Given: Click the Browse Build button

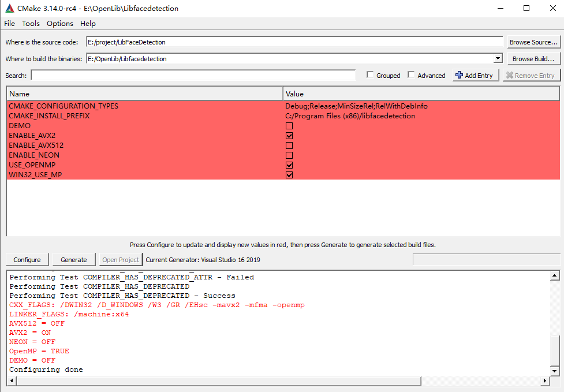Looking at the screenshot, I should point(533,59).
